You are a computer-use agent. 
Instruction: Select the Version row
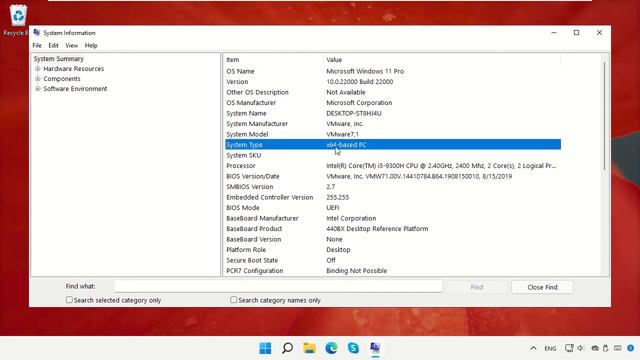(393, 82)
